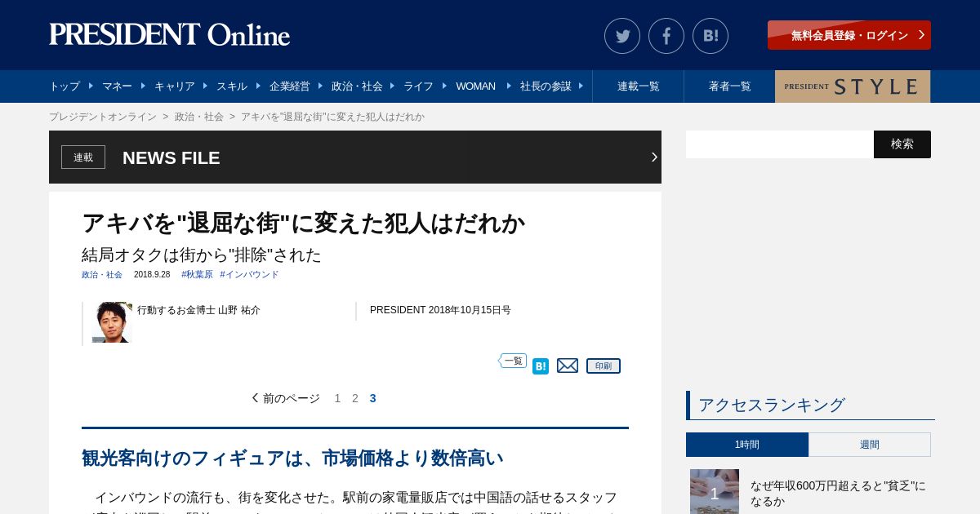
Task: Open the Twitter share icon in header
Action: [x=622, y=36]
